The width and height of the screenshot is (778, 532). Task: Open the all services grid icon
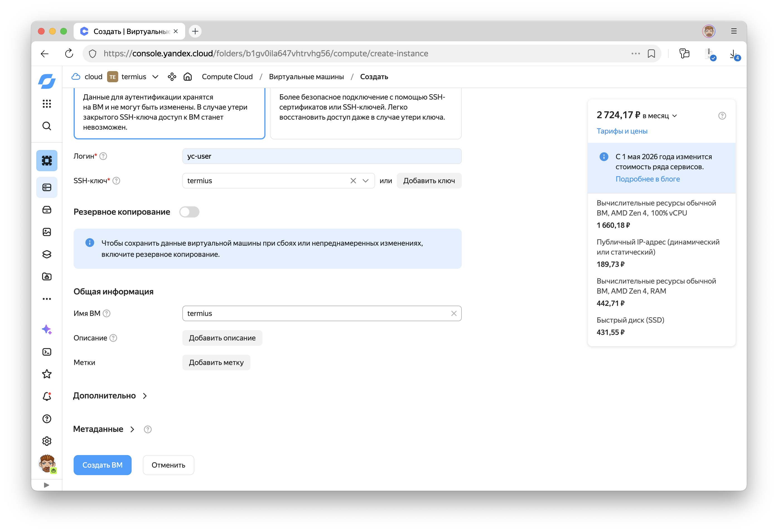(x=47, y=103)
